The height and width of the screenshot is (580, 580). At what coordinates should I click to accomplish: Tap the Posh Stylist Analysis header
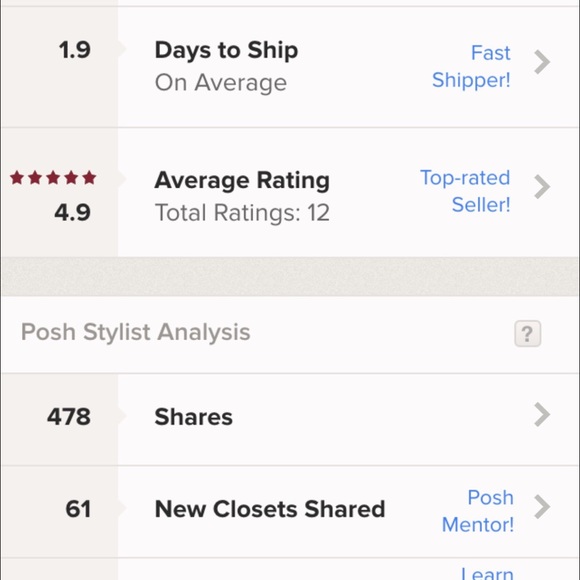pos(135,332)
